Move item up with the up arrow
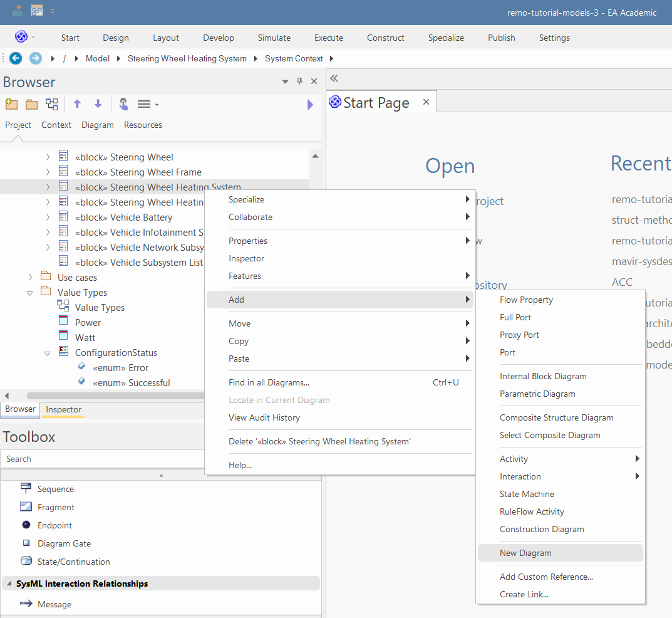The height and width of the screenshot is (618, 672). (77, 104)
